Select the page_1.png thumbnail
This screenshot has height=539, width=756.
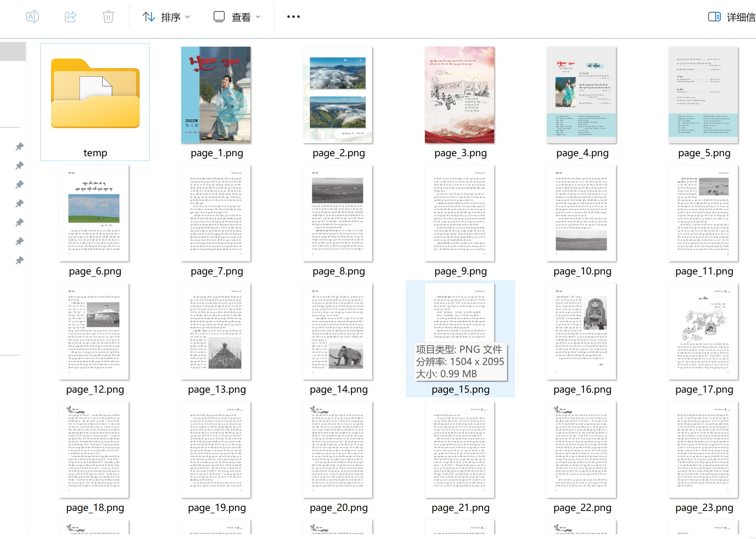216,95
